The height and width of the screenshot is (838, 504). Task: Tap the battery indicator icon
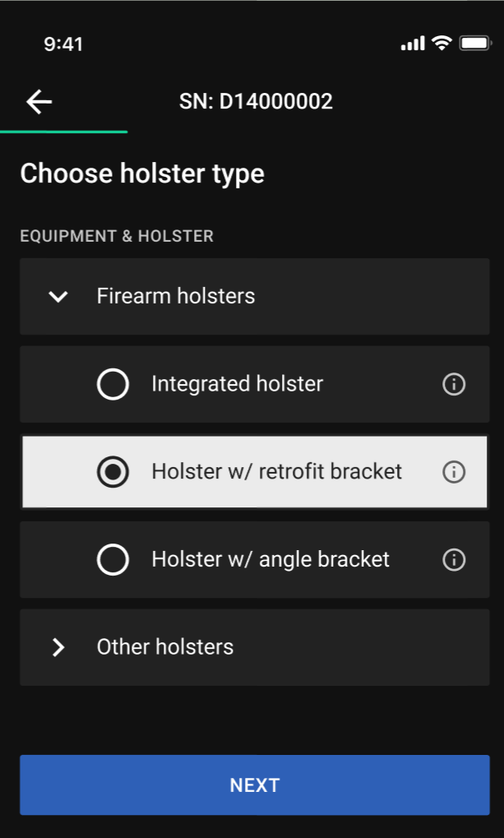click(x=475, y=44)
